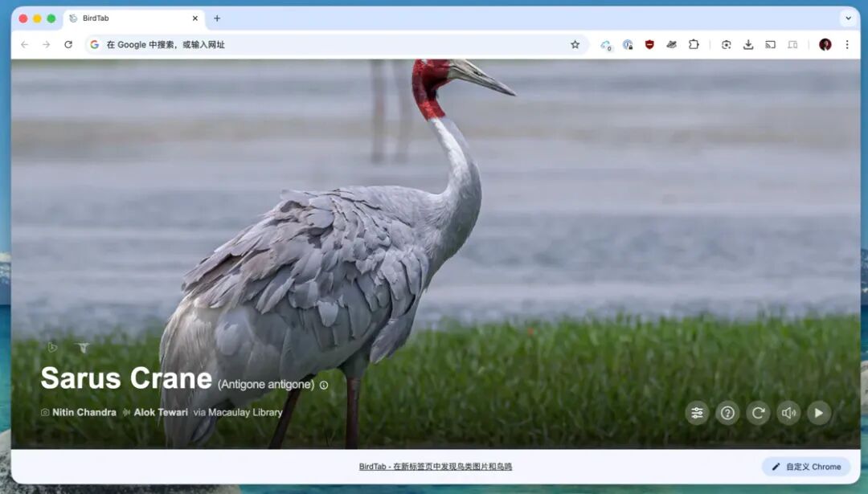Open the BirdTab help question-mark icon

pyautogui.click(x=727, y=413)
